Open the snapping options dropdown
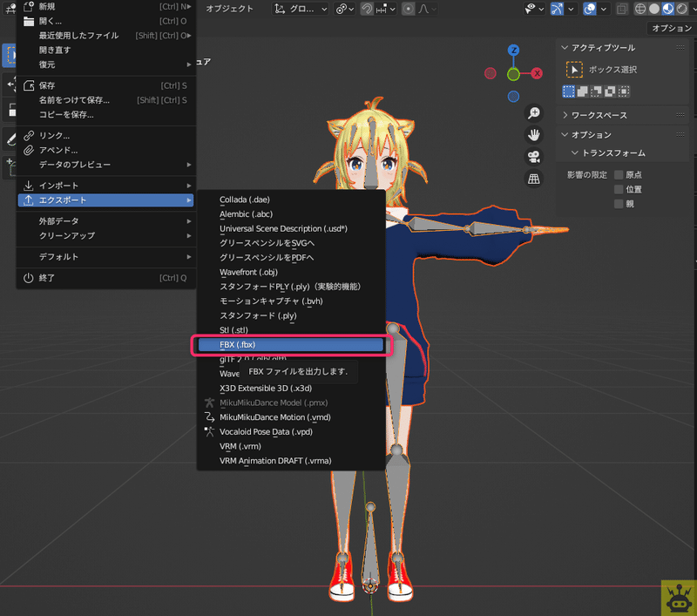 click(385, 9)
